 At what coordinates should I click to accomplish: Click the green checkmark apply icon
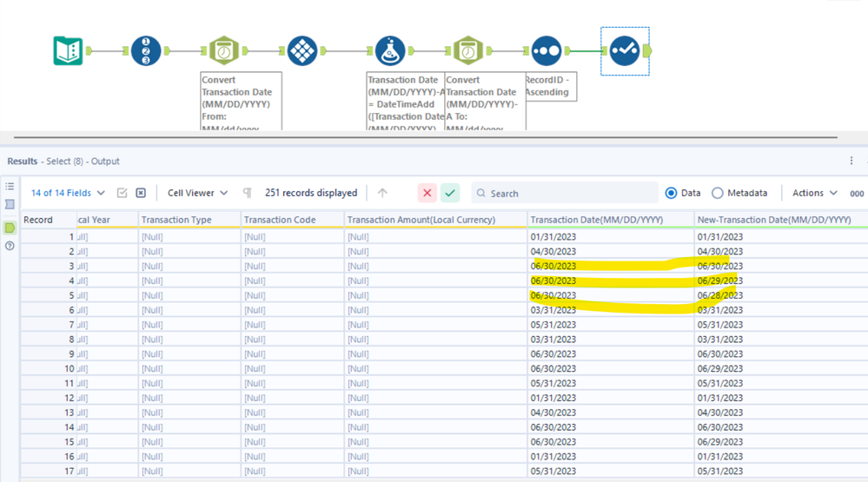click(449, 193)
